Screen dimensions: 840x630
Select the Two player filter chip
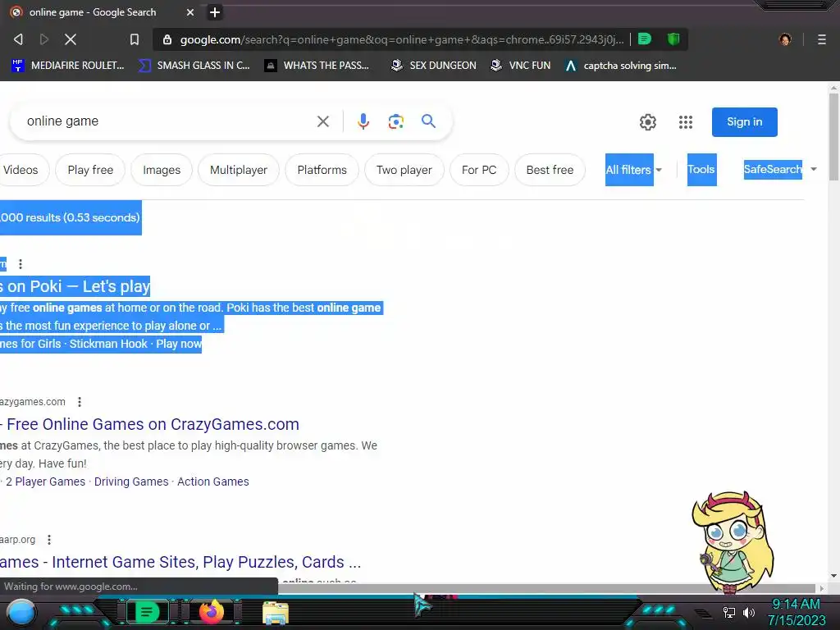click(x=404, y=170)
